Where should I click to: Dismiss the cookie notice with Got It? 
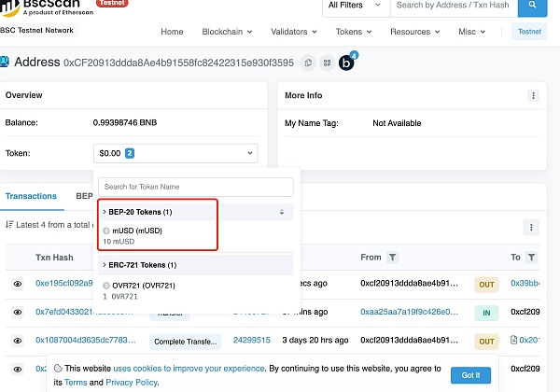point(470,375)
